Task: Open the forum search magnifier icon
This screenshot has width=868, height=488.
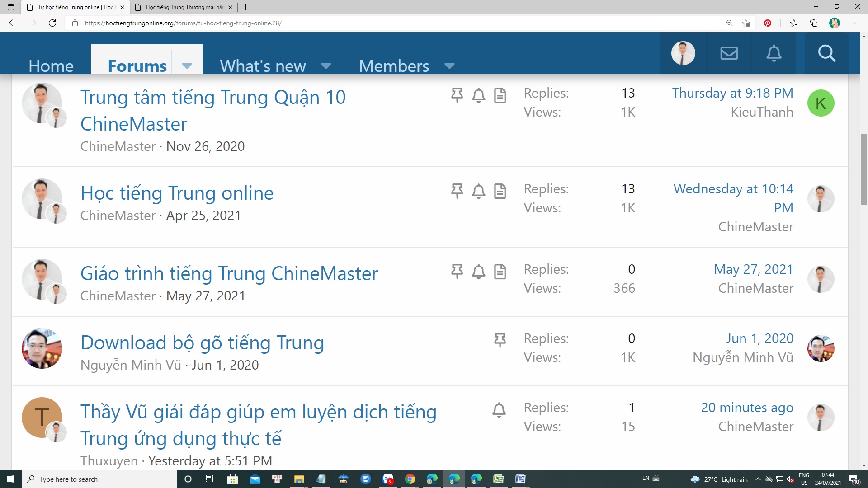Action: tap(826, 53)
